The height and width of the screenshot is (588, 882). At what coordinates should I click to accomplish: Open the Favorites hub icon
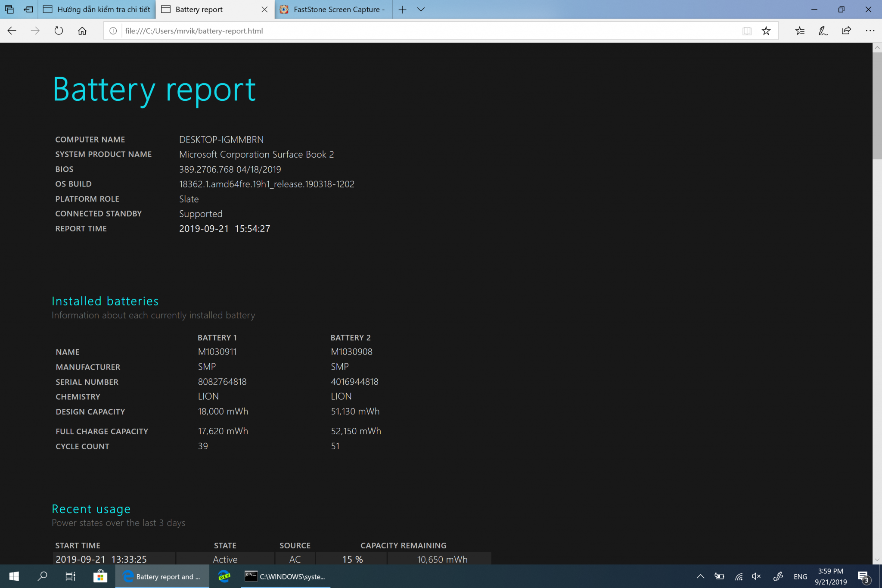(x=800, y=31)
